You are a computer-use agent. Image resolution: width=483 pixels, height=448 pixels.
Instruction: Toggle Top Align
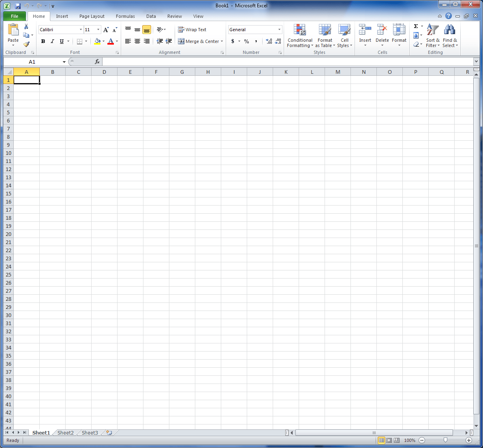(x=128, y=30)
